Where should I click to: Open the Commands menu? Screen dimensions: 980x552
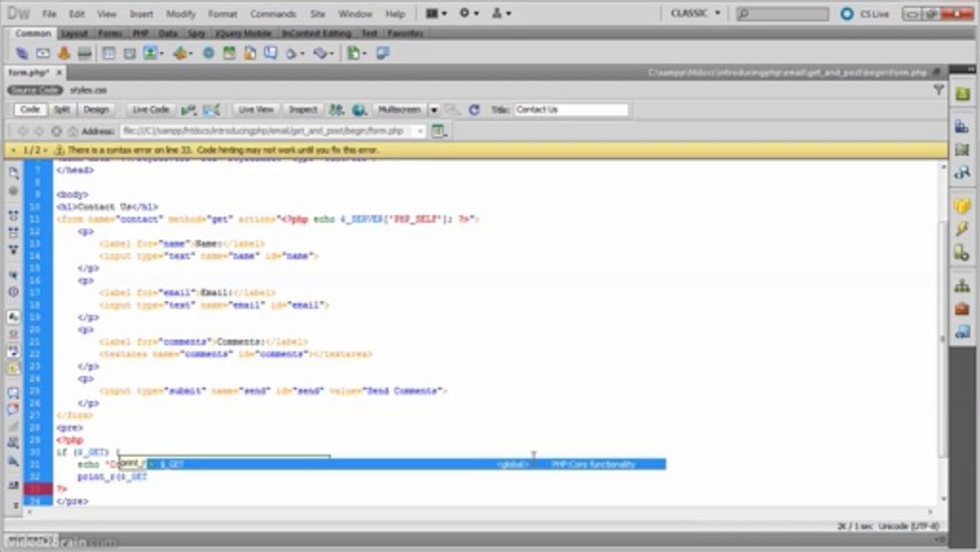point(273,14)
